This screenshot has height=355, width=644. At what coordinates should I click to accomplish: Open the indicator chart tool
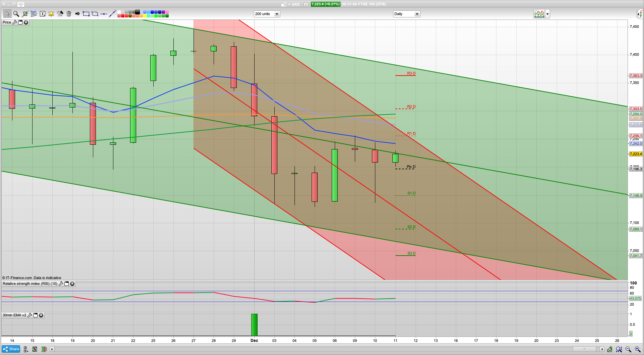[25, 14]
